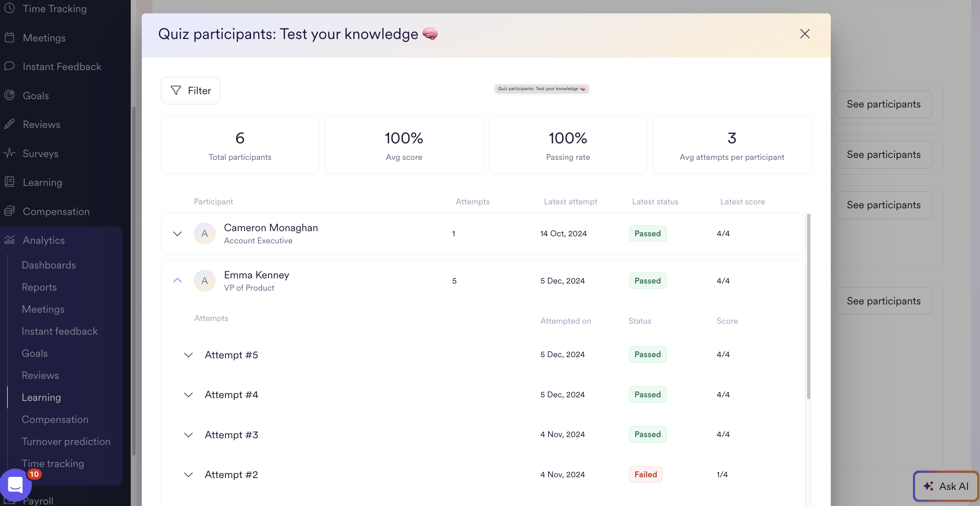
Task: Click the Compensation coins icon
Action: click(x=9, y=211)
